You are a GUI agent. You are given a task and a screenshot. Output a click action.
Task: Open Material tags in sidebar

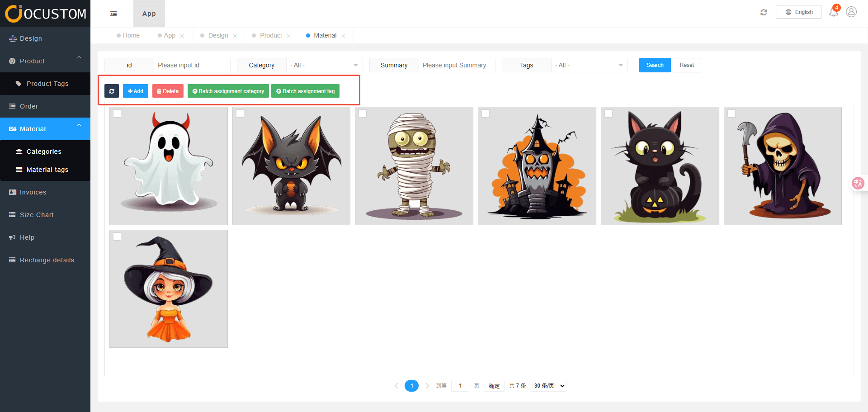(47, 170)
